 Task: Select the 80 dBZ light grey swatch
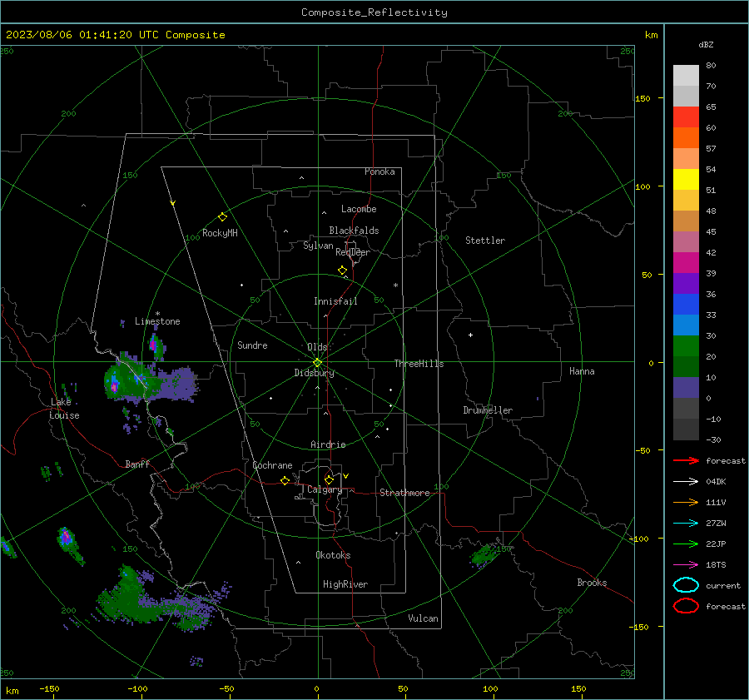tap(686, 75)
